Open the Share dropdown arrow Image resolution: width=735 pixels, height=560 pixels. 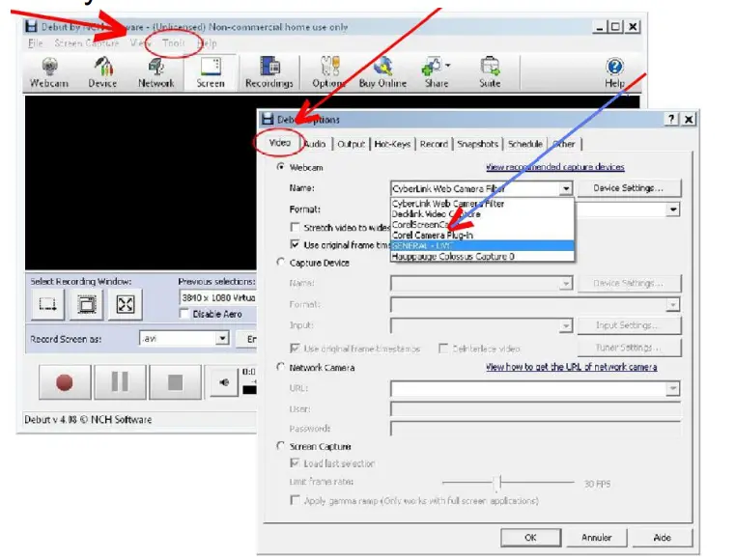tap(447, 65)
